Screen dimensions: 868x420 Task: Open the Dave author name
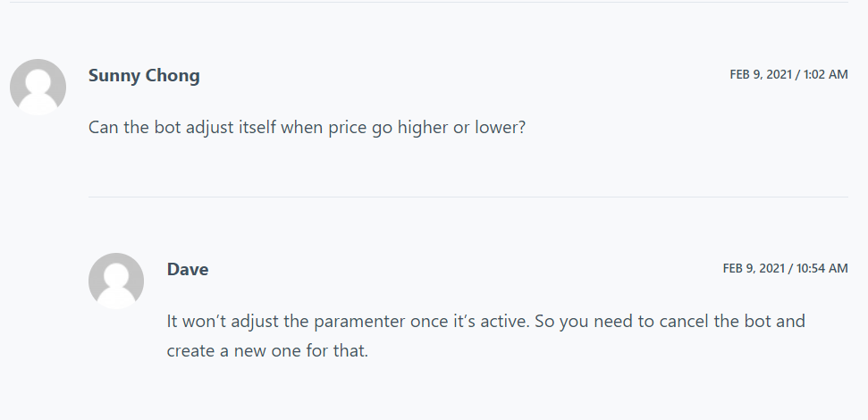[x=188, y=270]
